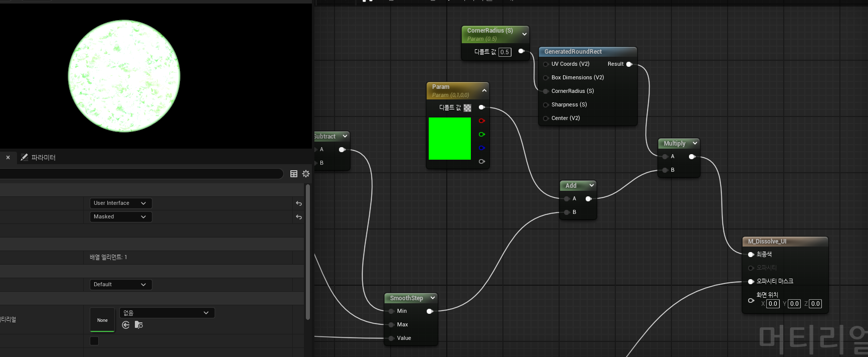Open the parameter panel view options gear
The height and width of the screenshot is (357, 868).
coord(306,174)
